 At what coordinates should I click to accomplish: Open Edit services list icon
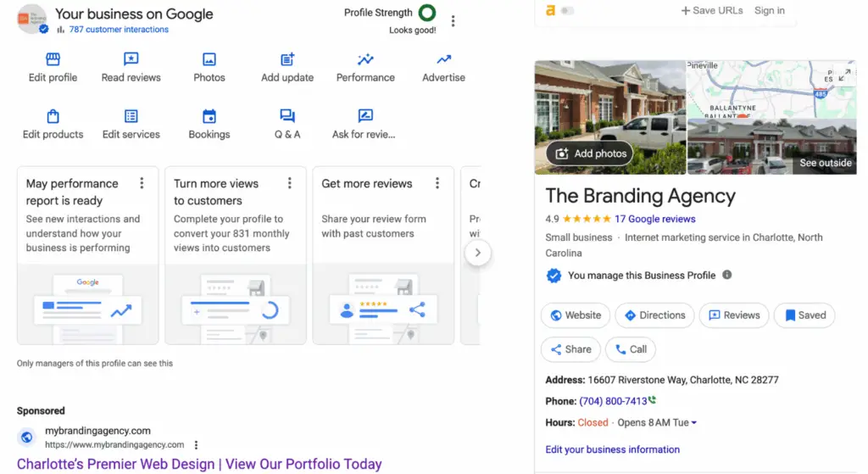pyautogui.click(x=131, y=115)
